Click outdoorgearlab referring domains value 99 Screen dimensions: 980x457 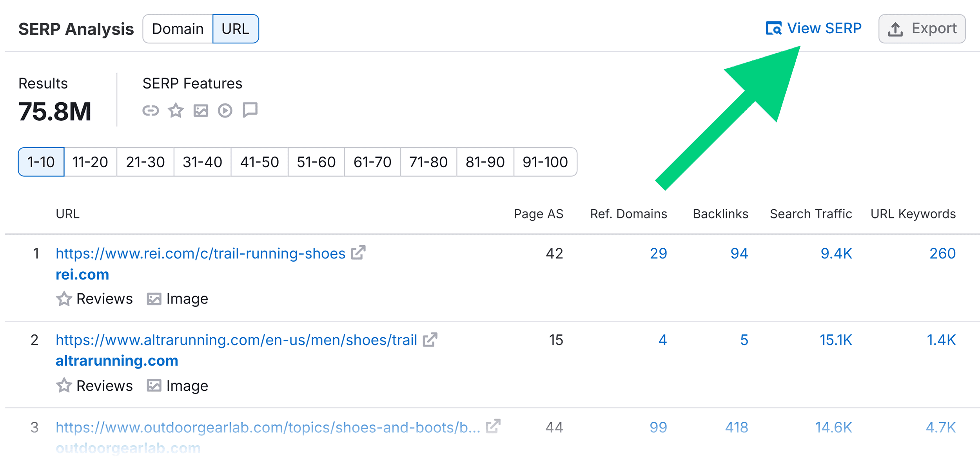658,427
